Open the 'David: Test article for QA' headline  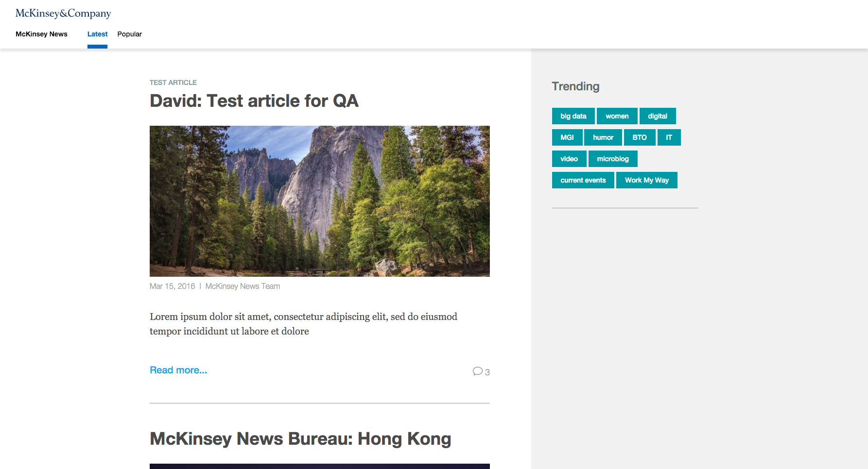pyautogui.click(x=254, y=101)
